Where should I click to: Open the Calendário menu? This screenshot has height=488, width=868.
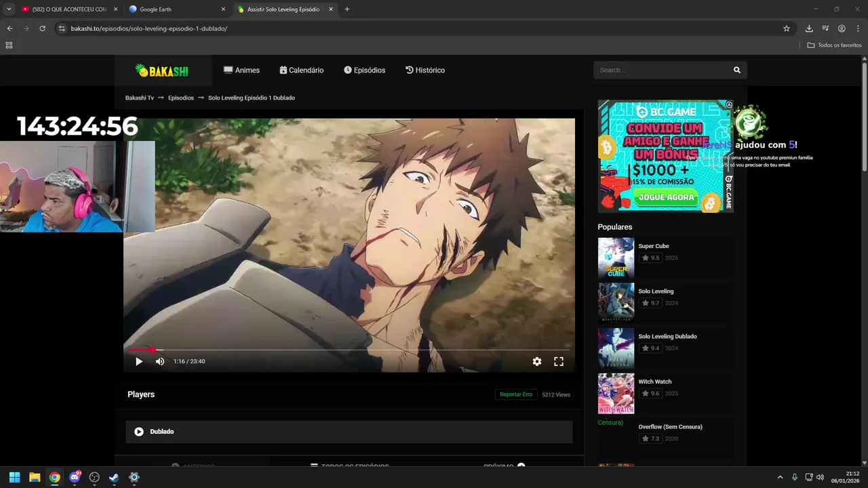click(x=302, y=70)
